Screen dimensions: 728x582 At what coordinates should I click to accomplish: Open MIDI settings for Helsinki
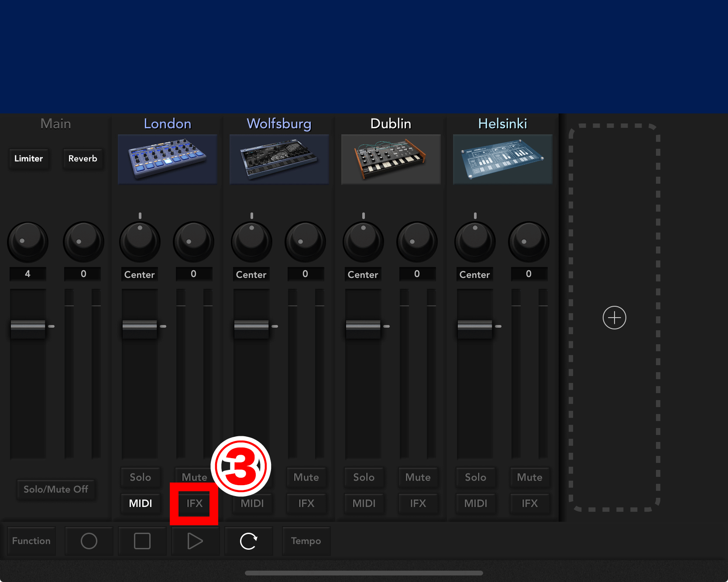pyautogui.click(x=476, y=503)
